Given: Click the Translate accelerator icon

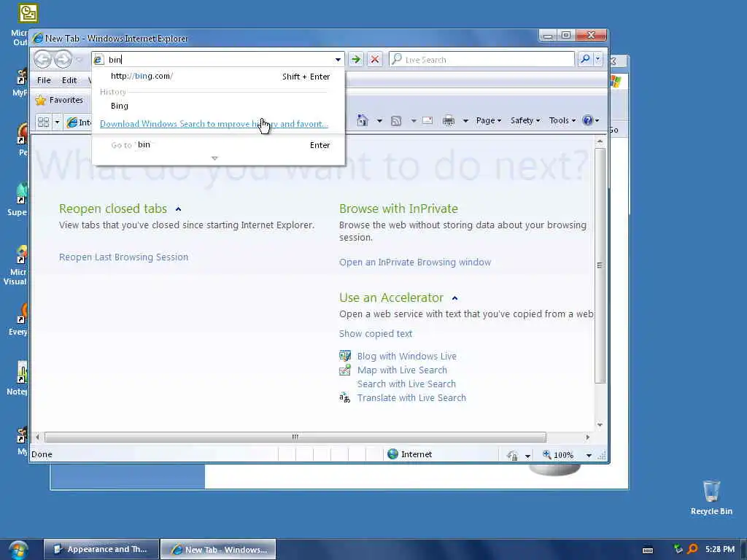Looking at the screenshot, I should tap(345, 397).
